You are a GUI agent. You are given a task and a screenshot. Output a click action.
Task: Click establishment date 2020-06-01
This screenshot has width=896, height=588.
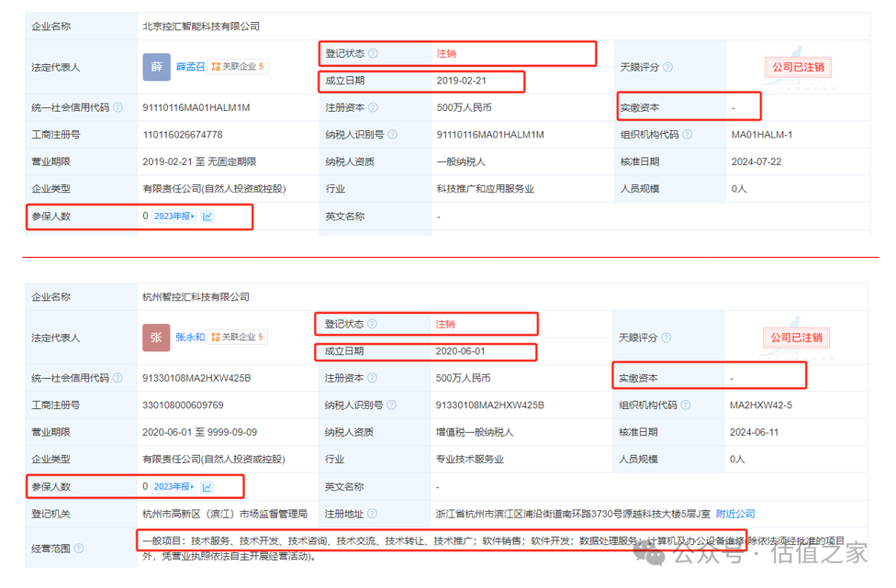[x=460, y=351]
